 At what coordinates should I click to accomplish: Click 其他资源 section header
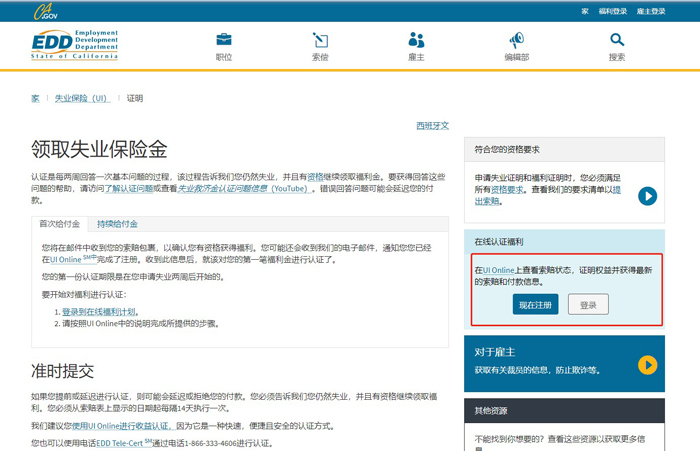(564, 410)
